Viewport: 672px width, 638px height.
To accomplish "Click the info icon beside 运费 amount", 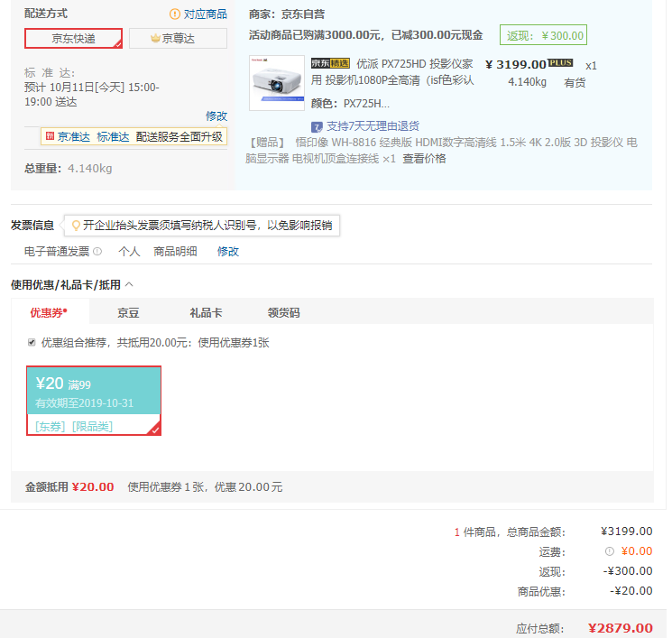I will coord(610,551).
